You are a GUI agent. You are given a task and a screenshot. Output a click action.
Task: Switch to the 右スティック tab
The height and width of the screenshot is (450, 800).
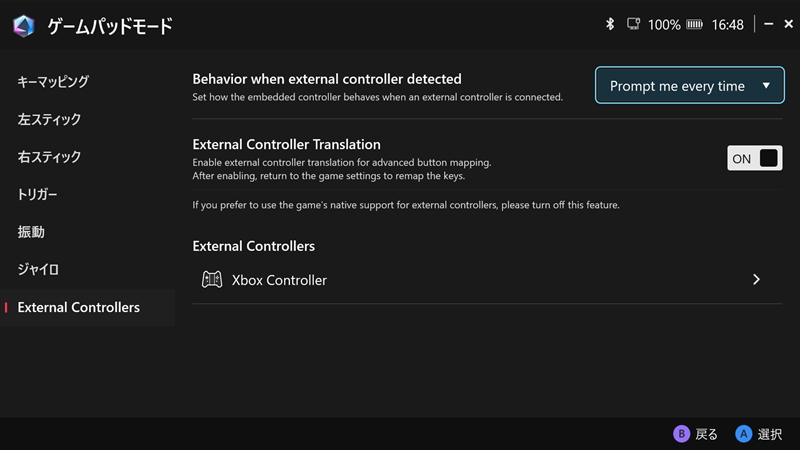coord(49,157)
